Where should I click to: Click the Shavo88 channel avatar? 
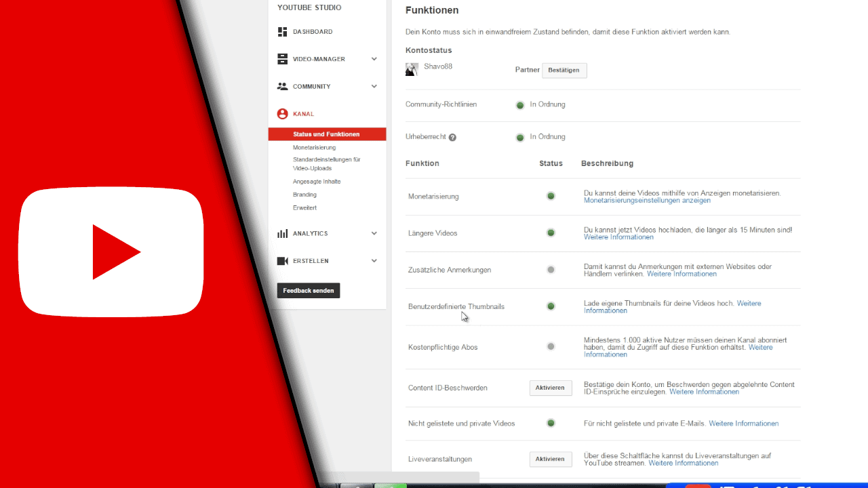click(412, 69)
